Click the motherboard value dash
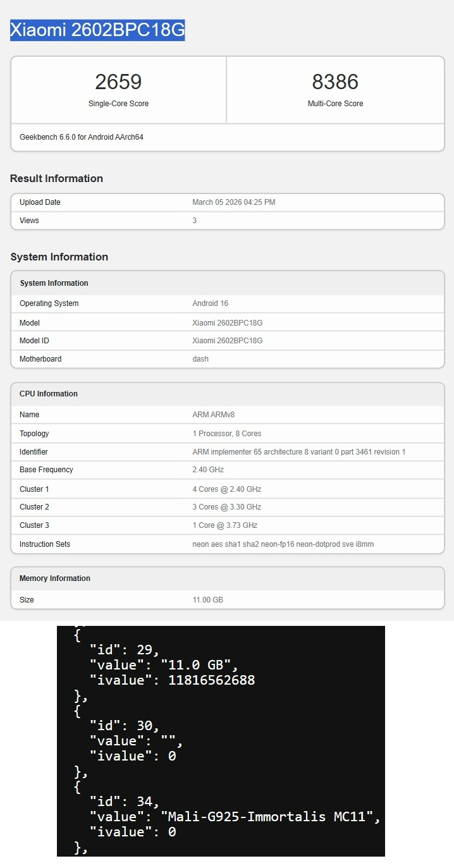This screenshot has width=454, height=868. pos(200,359)
